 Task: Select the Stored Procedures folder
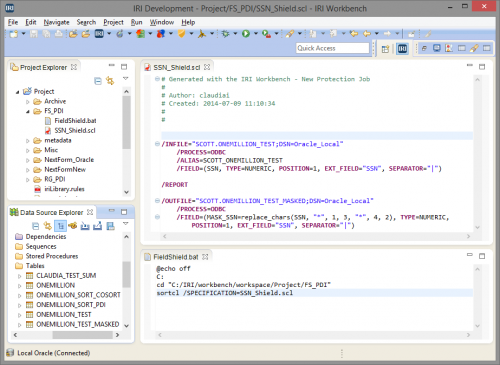coord(52,256)
